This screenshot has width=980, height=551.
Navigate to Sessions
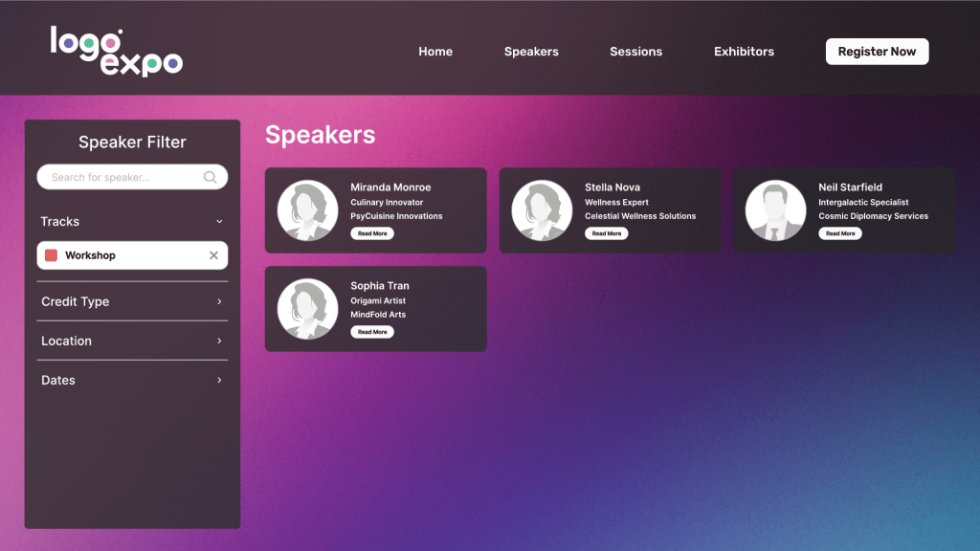[x=635, y=52]
